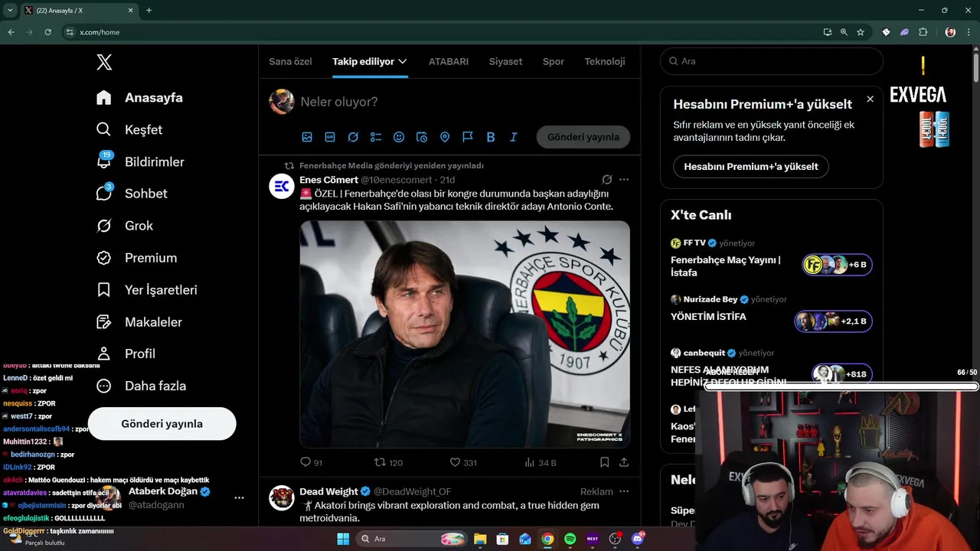Click the X logo in sidebar
The height and width of the screenshot is (551, 980).
104,62
